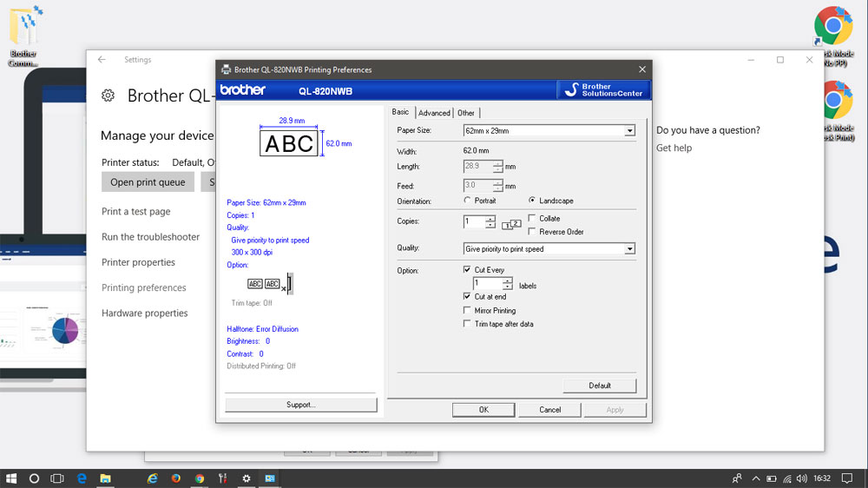
Task: Increase the Copies count spinner
Action: 490,219
